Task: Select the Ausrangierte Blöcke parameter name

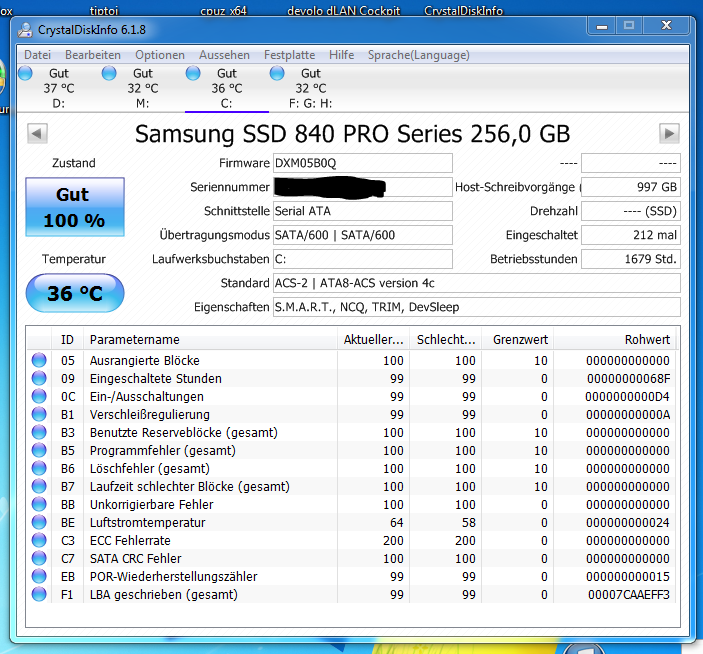Action: 144,361
